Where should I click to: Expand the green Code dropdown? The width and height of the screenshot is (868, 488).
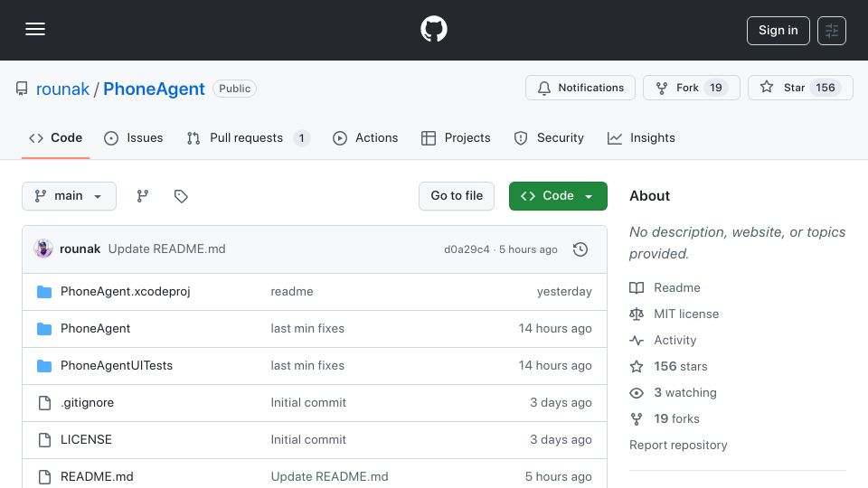(558, 196)
